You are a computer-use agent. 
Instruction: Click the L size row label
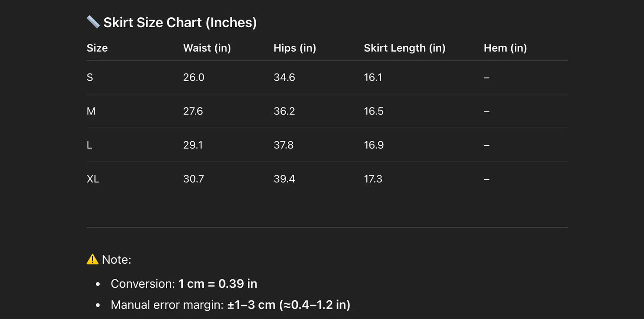(89, 145)
